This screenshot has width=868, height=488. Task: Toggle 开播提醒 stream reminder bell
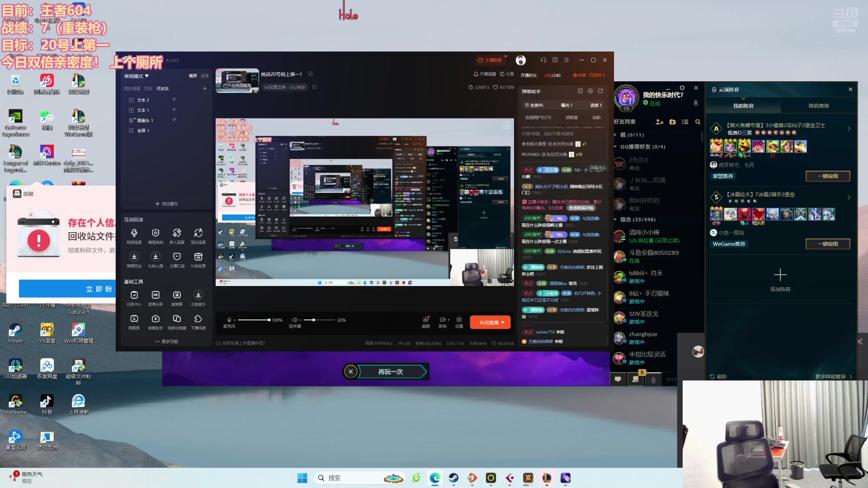[485, 74]
